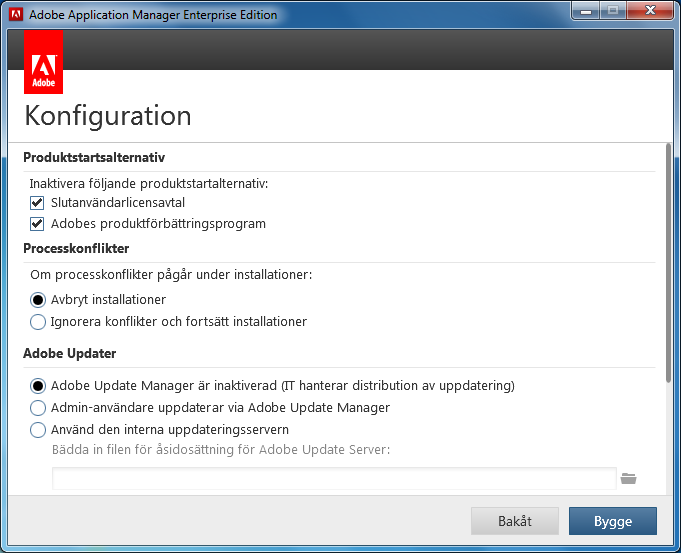The image size is (681, 553).
Task: Click the Adobe Update Server override file field
Action: [334, 478]
